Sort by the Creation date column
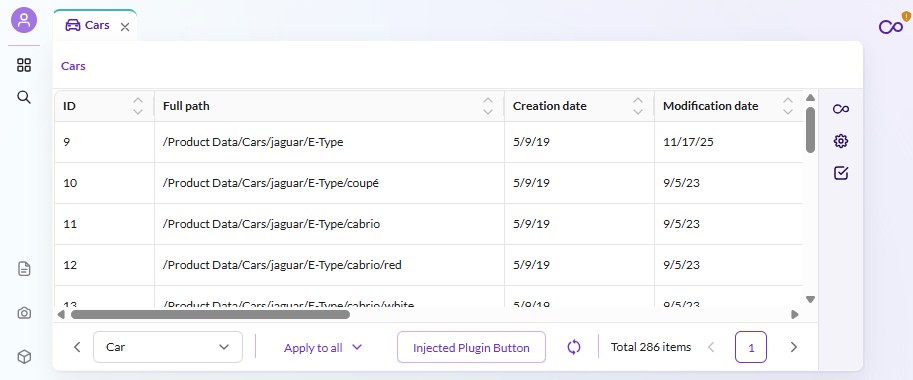Screen dimensions: 913x380 [x=638, y=106]
